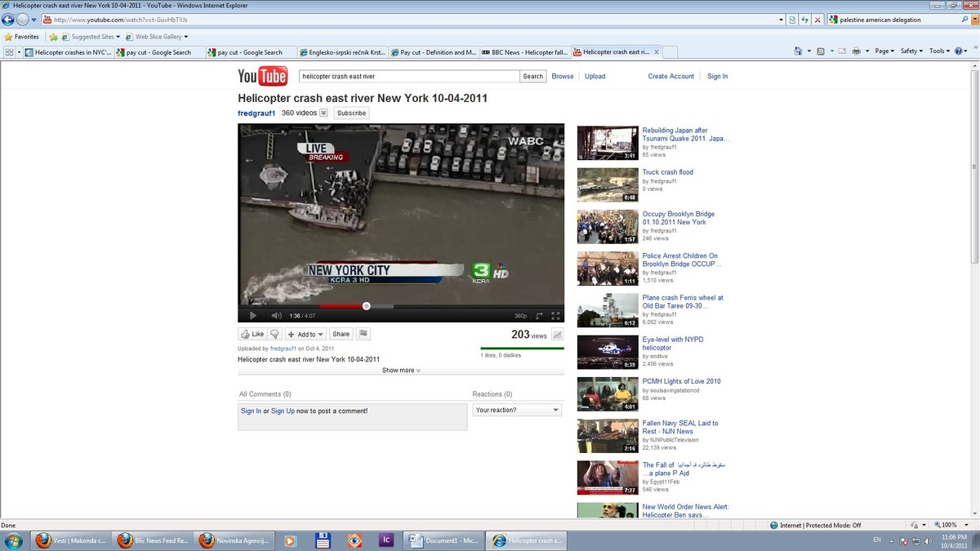The height and width of the screenshot is (551, 980).
Task: Expand the description with 'Show more'
Action: point(401,370)
